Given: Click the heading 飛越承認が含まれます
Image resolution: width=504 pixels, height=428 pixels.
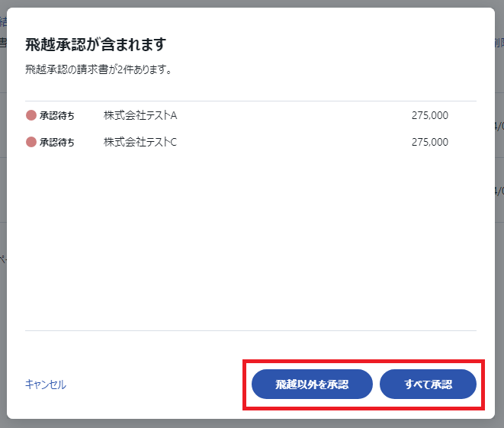Looking at the screenshot, I should 96,44.
